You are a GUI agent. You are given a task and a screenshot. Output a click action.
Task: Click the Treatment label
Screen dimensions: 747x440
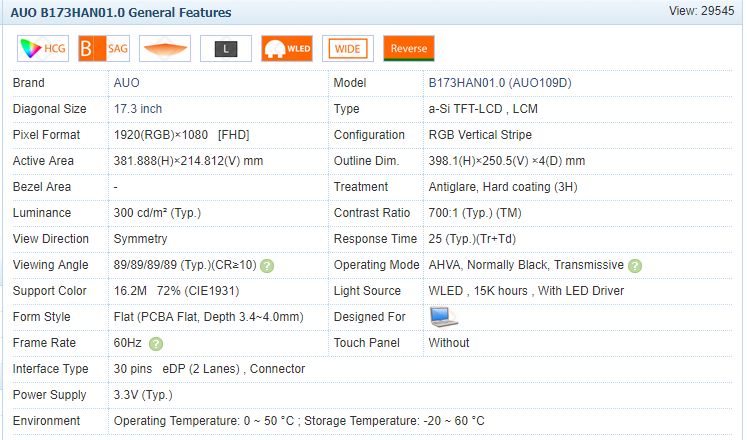pos(361,187)
